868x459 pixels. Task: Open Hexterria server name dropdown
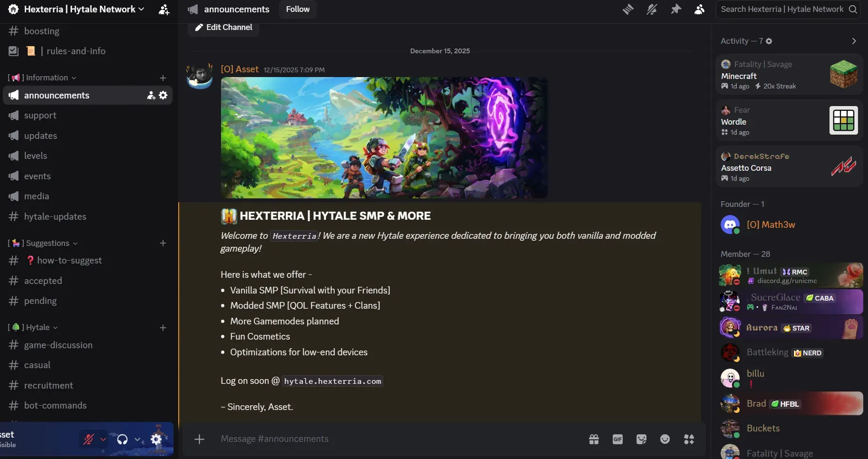tap(84, 10)
